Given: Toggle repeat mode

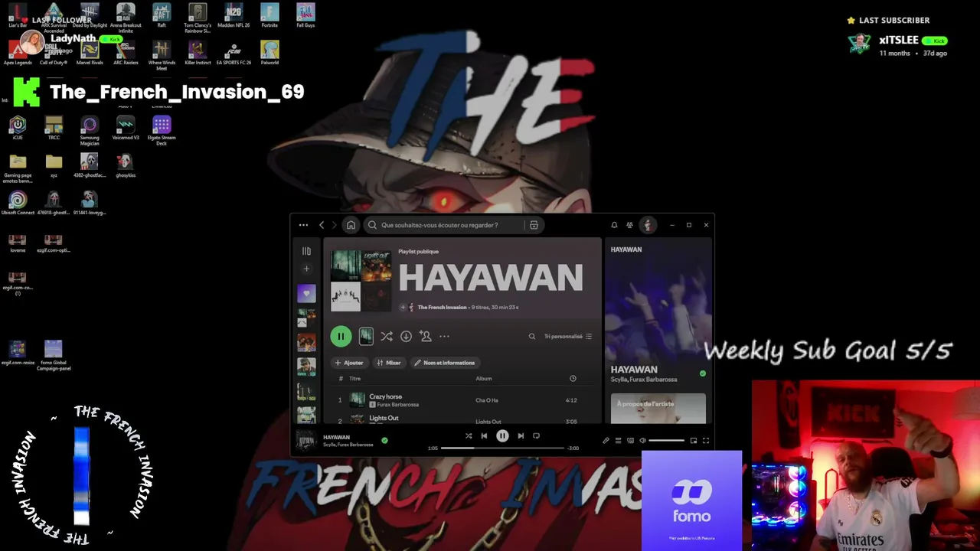Looking at the screenshot, I should point(536,436).
